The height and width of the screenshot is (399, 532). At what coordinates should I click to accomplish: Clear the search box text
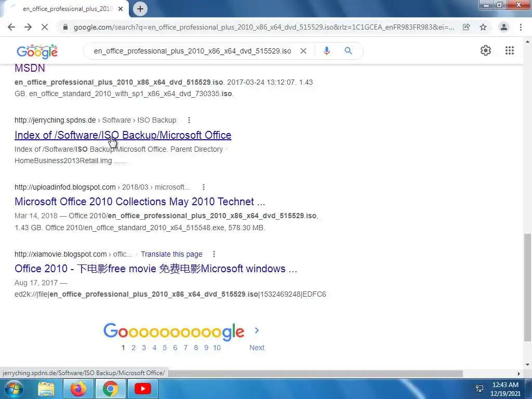click(x=303, y=51)
